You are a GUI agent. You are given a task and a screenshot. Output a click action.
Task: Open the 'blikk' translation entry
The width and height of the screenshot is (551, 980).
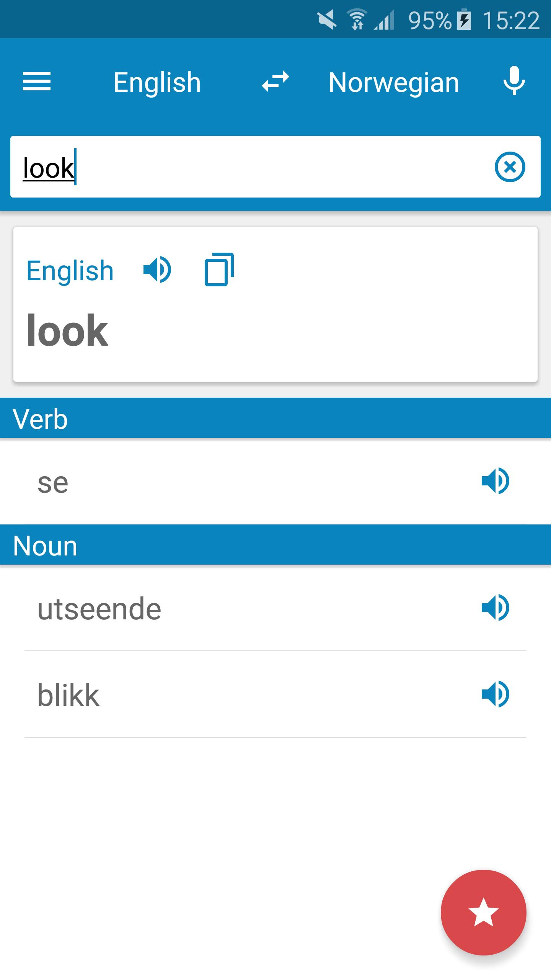click(230, 695)
